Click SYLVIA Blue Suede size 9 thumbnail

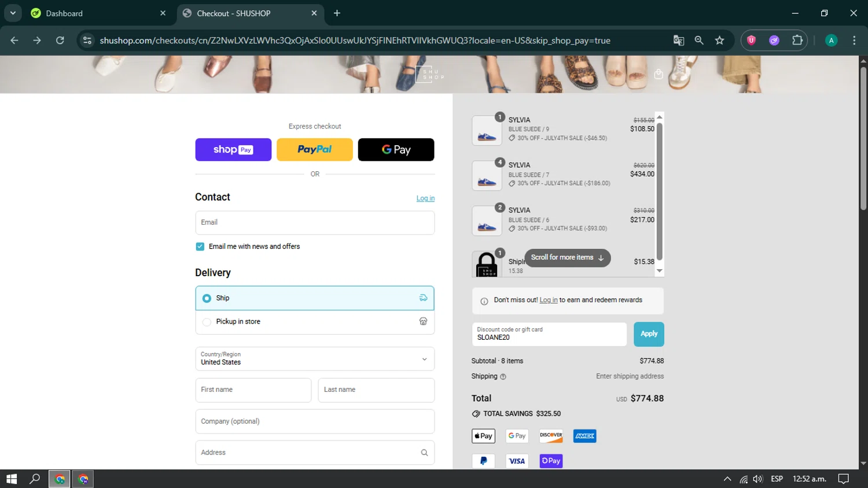(487, 130)
